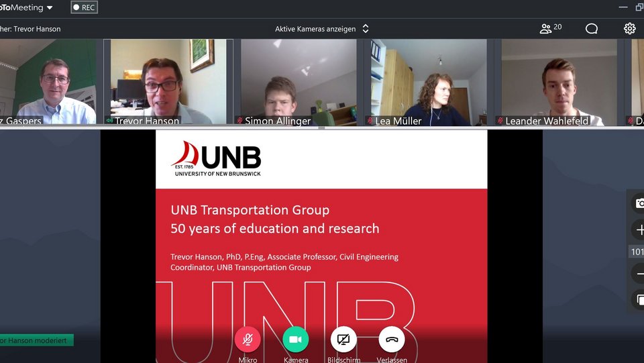Open the settings gear

[629, 28]
